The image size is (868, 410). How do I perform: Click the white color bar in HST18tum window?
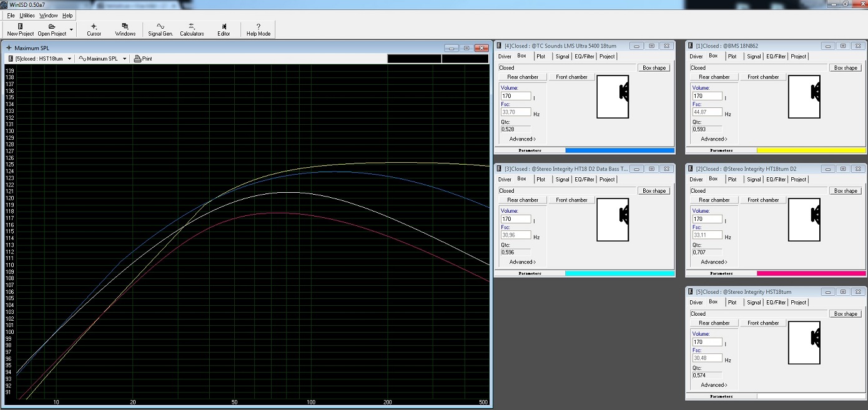pos(811,396)
